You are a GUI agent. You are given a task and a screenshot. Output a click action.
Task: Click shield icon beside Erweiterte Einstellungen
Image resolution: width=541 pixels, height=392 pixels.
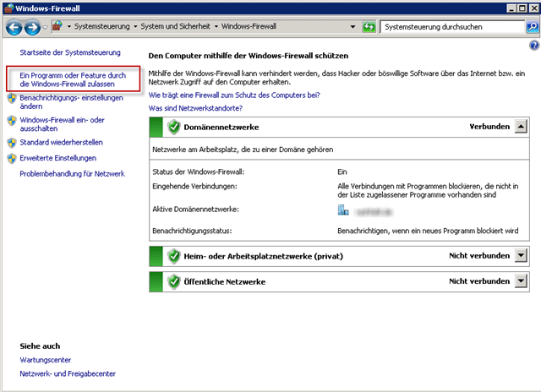pos(12,158)
